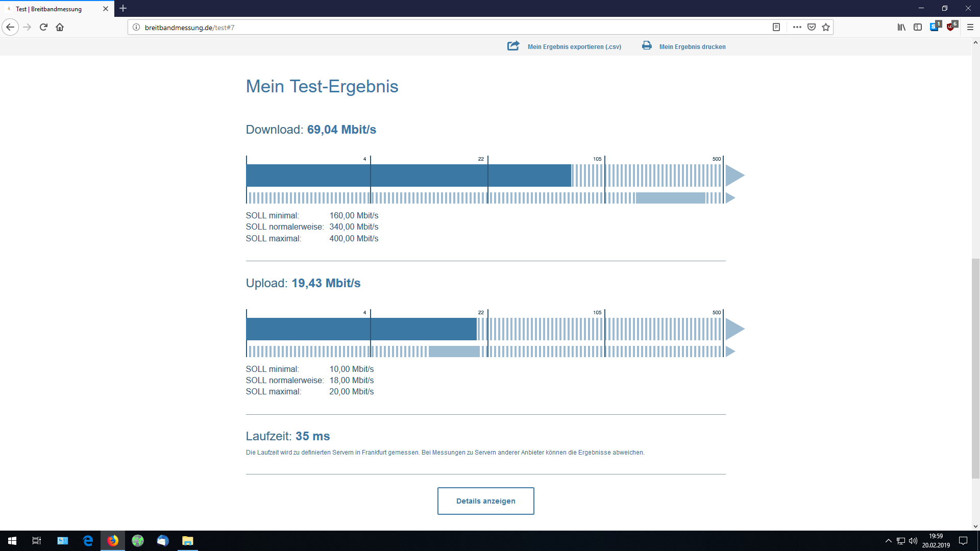Viewport: 980px width, 551px height.
Task: Open Task View from the taskbar
Action: 37,541
